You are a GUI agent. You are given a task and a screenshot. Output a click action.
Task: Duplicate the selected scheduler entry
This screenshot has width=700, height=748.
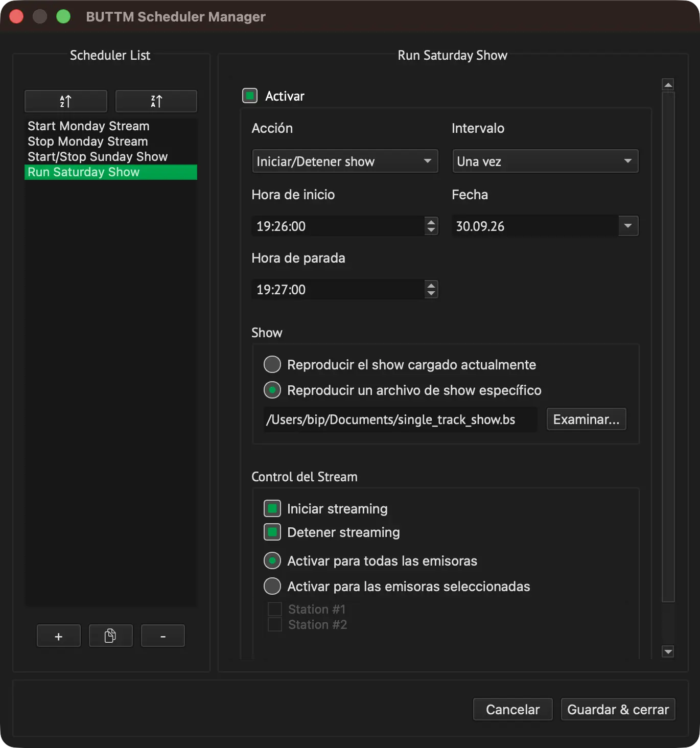[x=110, y=636]
